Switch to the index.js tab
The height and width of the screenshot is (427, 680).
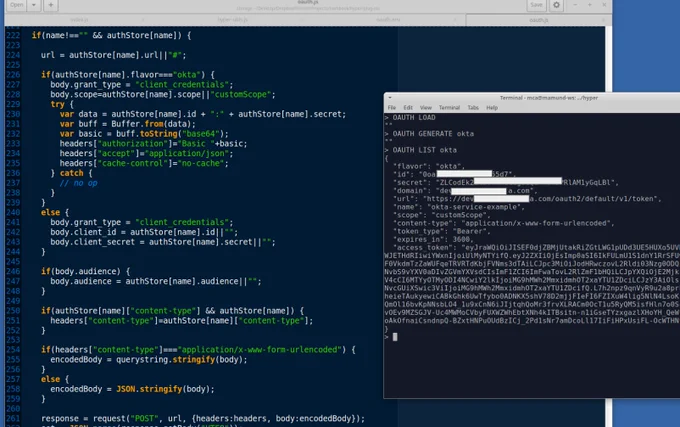79,20
